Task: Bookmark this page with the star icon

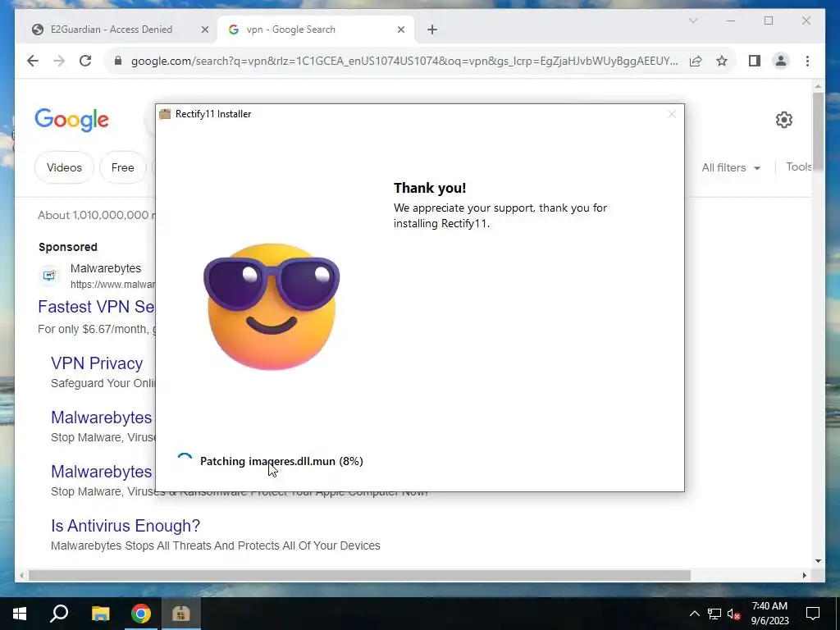Action: (722, 61)
